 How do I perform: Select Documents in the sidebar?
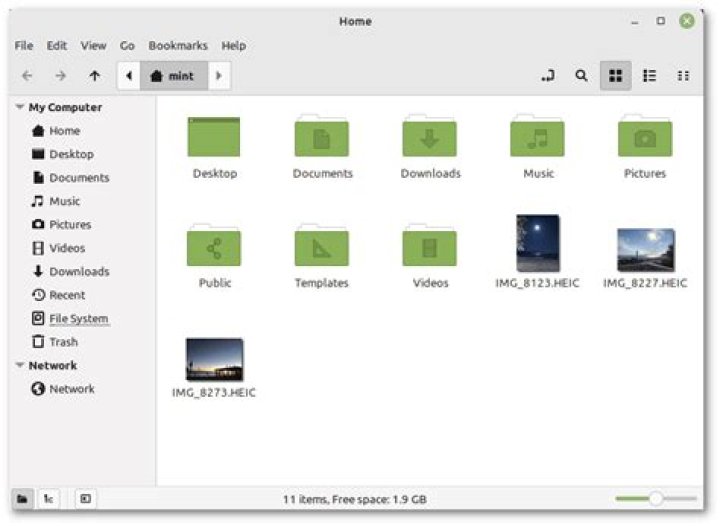point(71,178)
